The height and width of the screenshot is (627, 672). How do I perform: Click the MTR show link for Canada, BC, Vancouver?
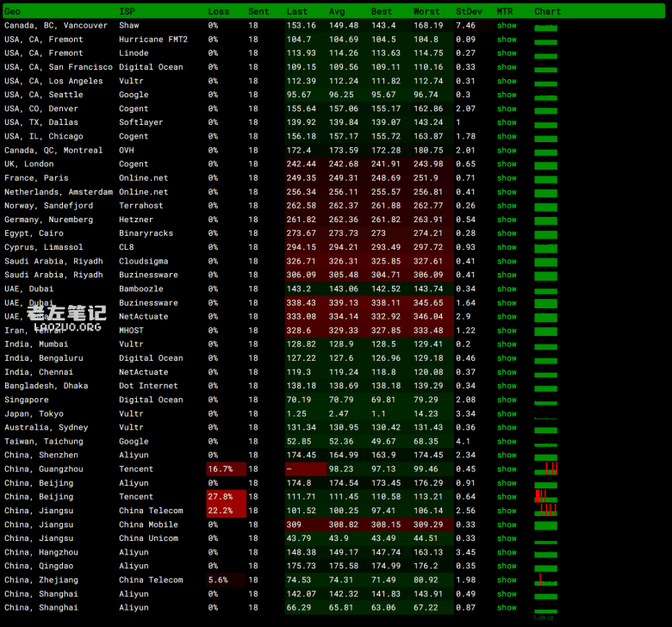coord(507,26)
